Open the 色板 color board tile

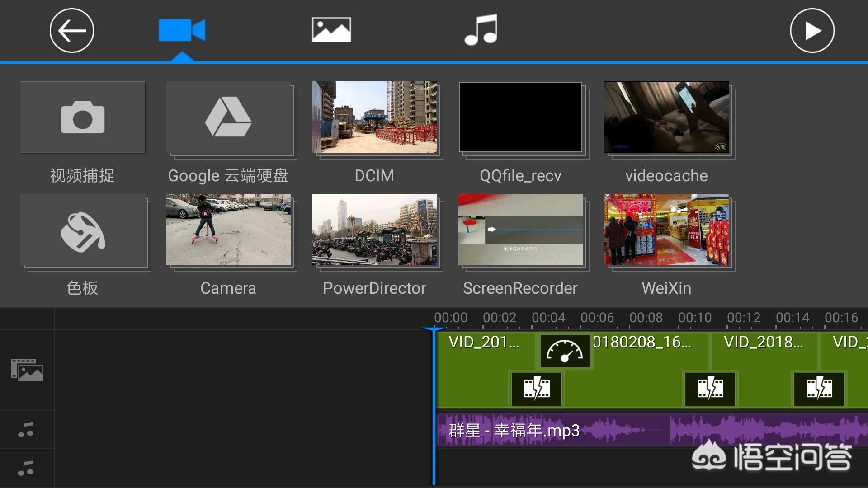point(83,231)
